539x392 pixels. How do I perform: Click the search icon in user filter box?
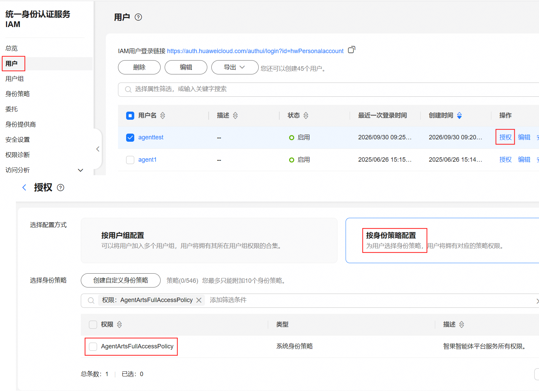click(x=128, y=89)
